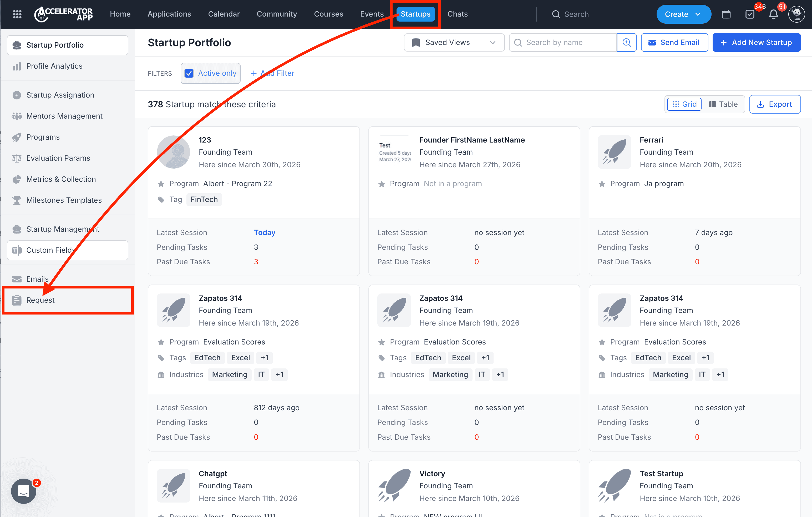Click Add New Startup button
The height and width of the screenshot is (517, 812).
tap(756, 43)
